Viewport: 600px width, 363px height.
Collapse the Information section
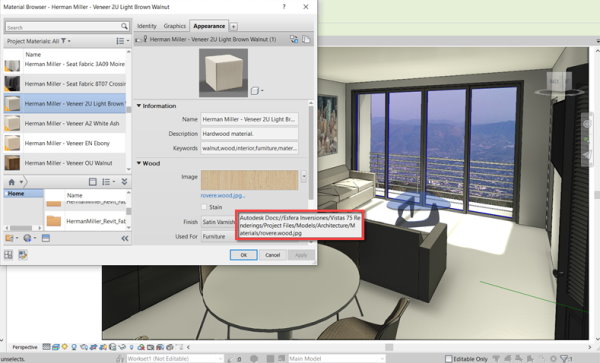[x=139, y=106]
